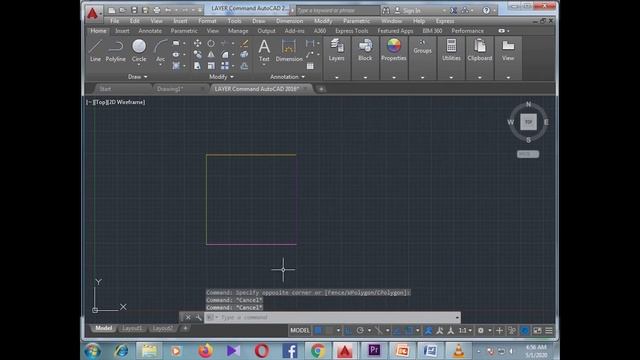This screenshot has width=640, height=360.
Task: Expand the arrow below Properties panel
Action: [x=394, y=78]
